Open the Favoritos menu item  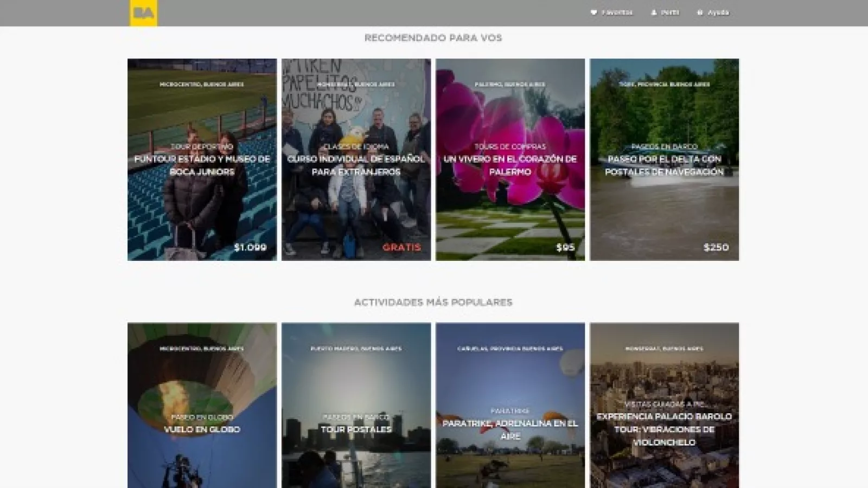click(x=617, y=12)
